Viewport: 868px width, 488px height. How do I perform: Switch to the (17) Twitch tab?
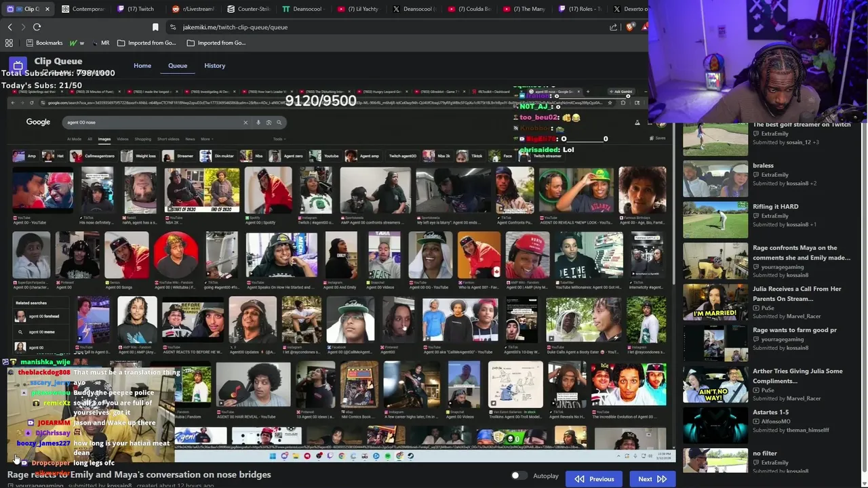pyautogui.click(x=136, y=9)
